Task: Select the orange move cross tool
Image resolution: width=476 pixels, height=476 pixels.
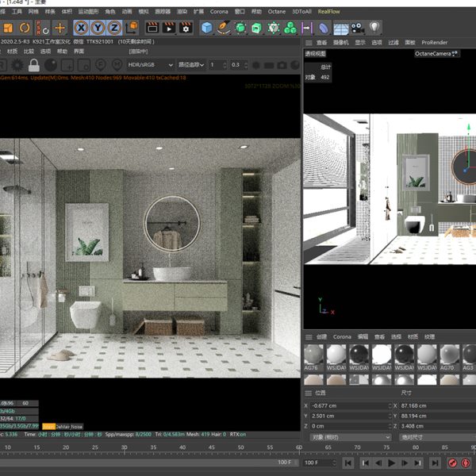Action: coord(59,28)
